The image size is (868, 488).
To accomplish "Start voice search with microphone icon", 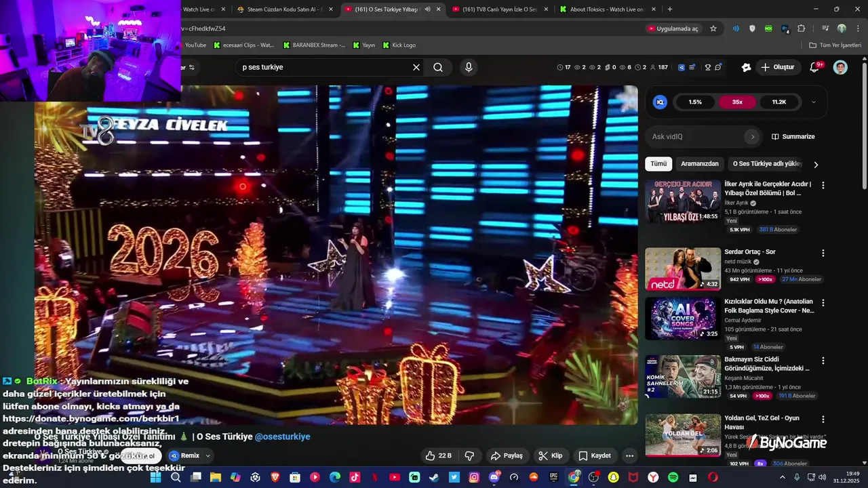I will click(468, 67).
